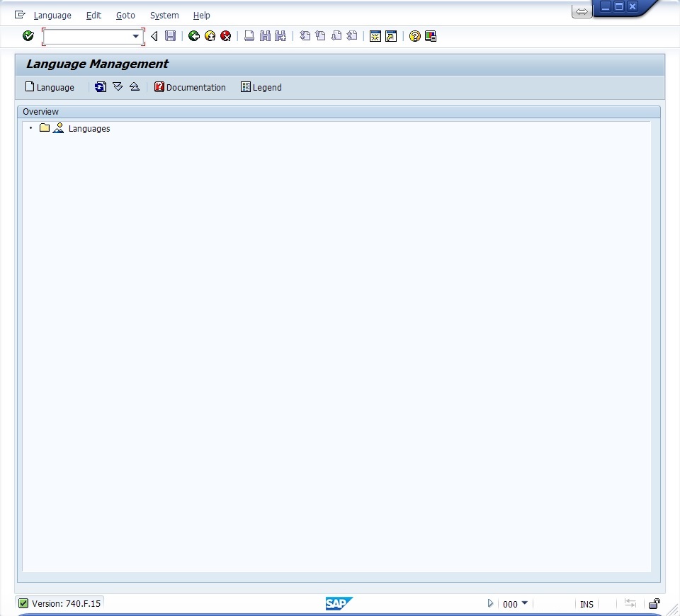Open Customize Local Layout icon
The height and width of the screenshot is (616, 680).
coord(431,36)
